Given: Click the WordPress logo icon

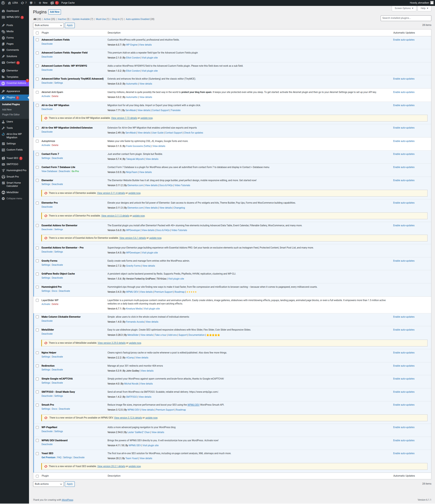Looking at the screenshot, I should (x=3, y=3).
